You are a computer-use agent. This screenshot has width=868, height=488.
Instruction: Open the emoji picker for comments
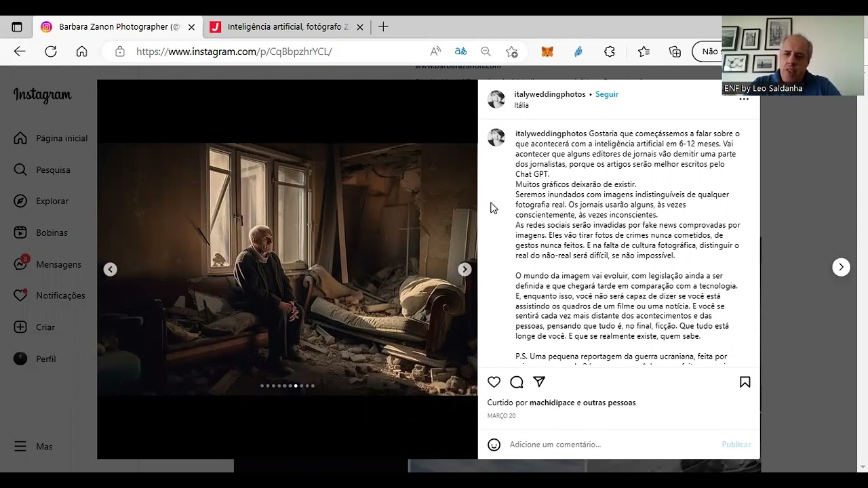click(494, 445)
